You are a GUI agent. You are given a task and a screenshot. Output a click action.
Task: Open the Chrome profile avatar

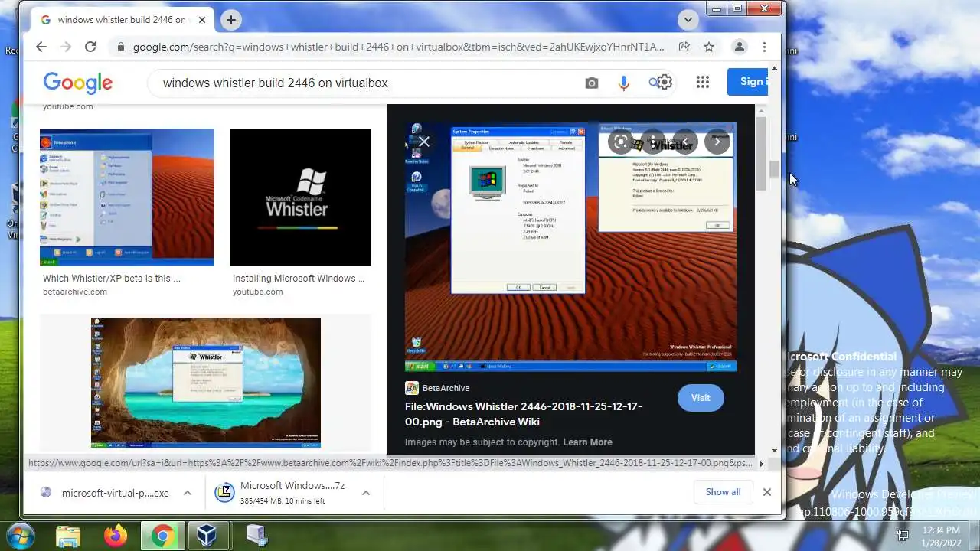739,47
